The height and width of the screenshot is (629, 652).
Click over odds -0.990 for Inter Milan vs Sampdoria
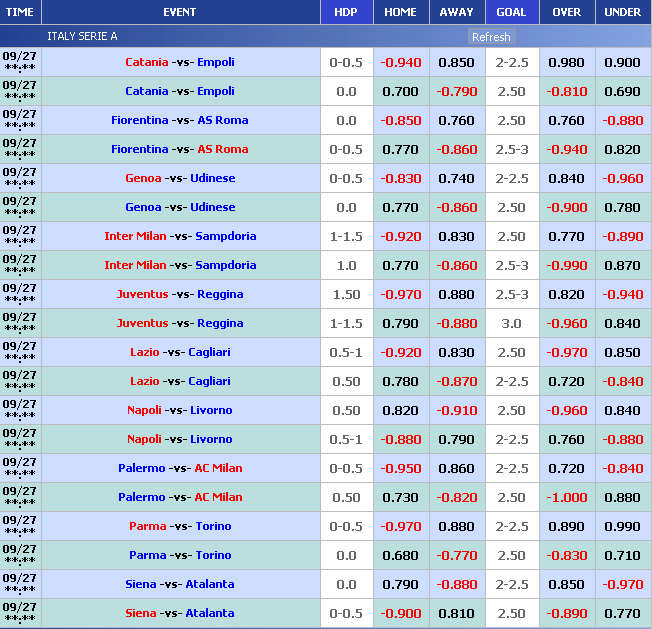566,265
